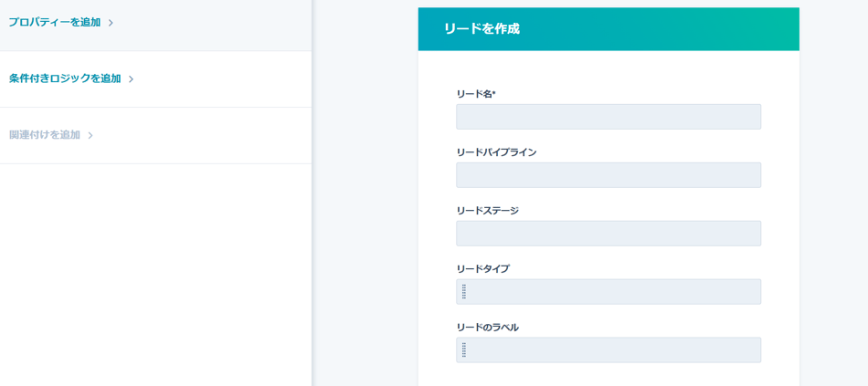Click the disabled 関連付けを追加 link
The image size is (868, 386).
click(45, 135)
